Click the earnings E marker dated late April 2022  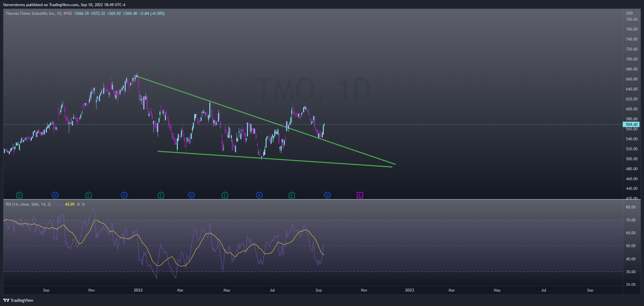(x=225, y=195)
